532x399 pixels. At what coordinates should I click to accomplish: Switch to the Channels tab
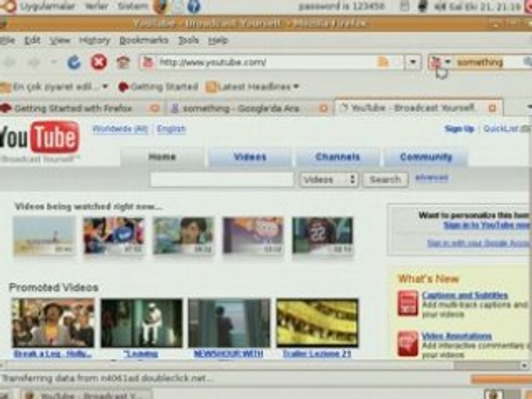[337, 157]
